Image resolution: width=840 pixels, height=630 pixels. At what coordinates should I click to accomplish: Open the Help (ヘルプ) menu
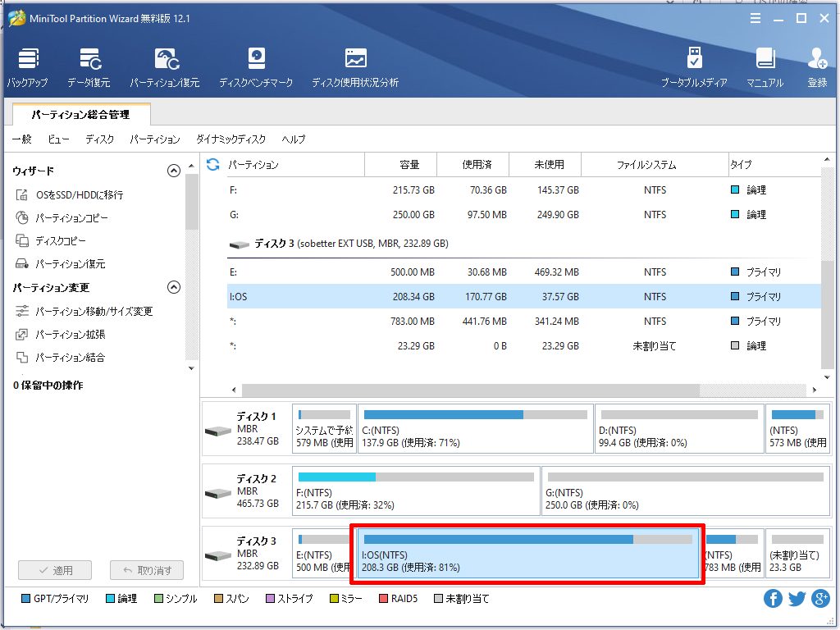pyautogui.click(x=294, y=139)
